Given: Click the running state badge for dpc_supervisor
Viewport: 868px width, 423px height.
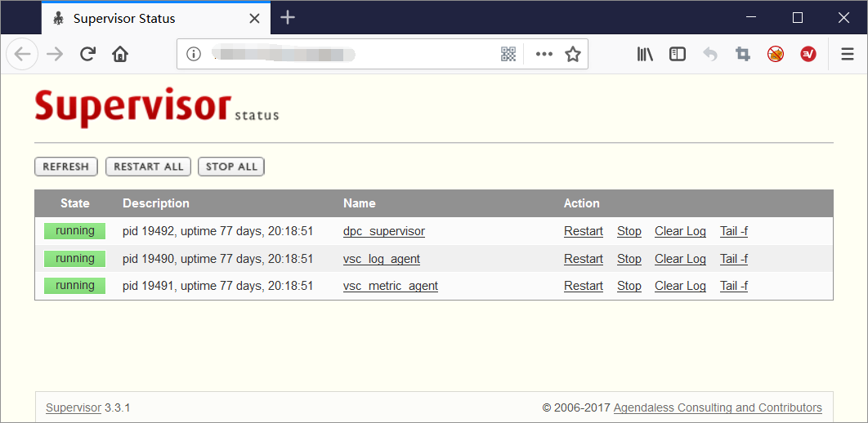Looking at the screenshot, I should click(x=74, y=231).
